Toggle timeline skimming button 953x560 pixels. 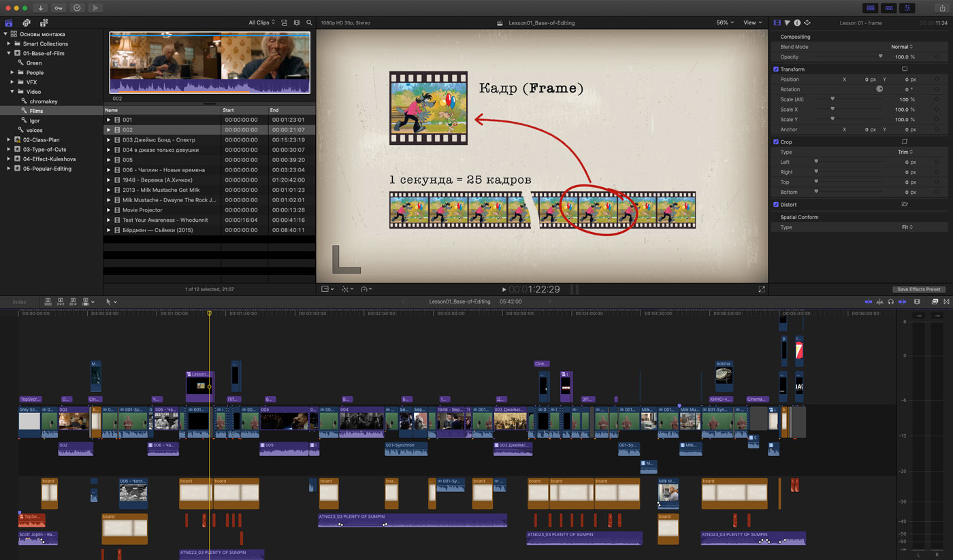pyautogui.click(x=868, y=301)
